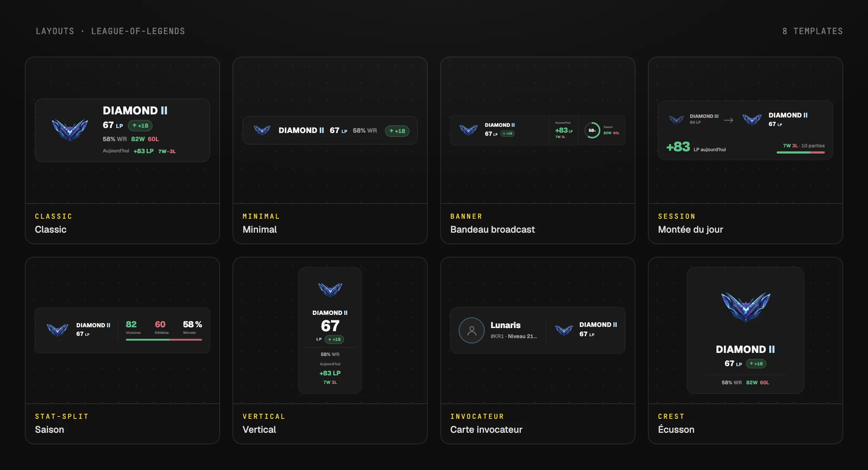Click the large 67 in Vertical preview

pos(330,326)
